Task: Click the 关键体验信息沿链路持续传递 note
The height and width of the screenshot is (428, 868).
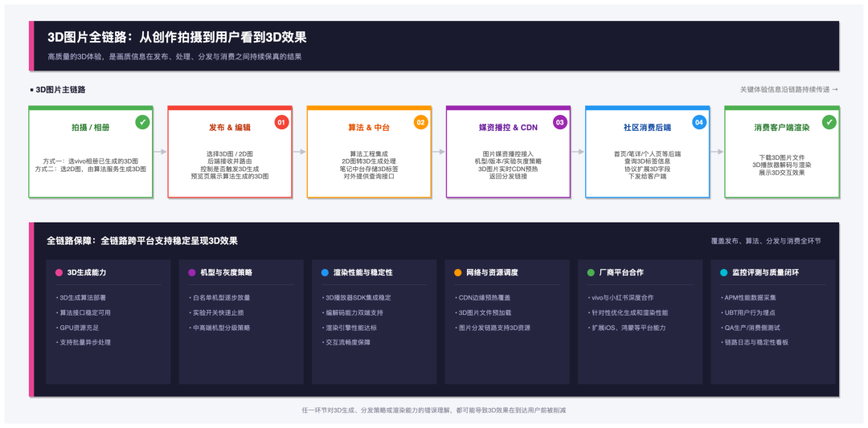Action: click(x=789, y=90)
